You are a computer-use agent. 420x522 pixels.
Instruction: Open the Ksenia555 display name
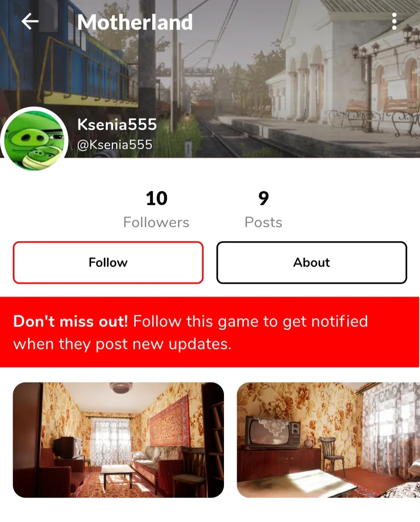[117, 125]
